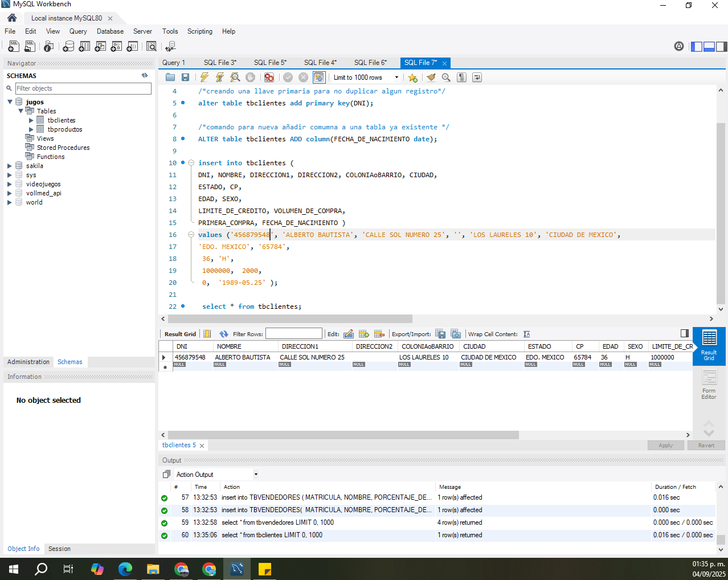The height and width of the screenshot is (580, 728).
Task: Expand the videojuegos schema
Action: [10, 184]
